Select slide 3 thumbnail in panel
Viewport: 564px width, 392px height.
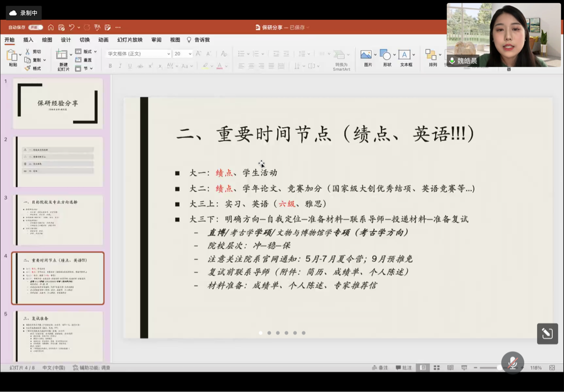pyautogui.click(x=58, y=220)
